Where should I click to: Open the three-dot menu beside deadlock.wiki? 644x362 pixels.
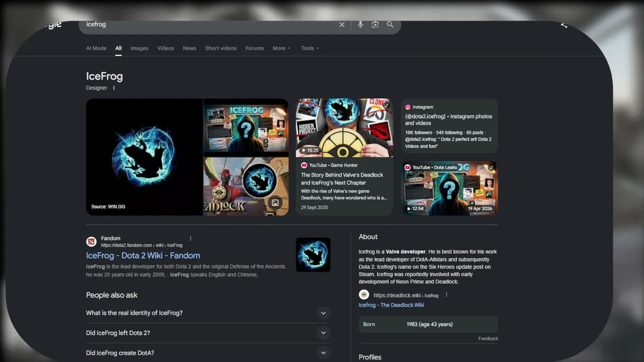pos(446,295)
